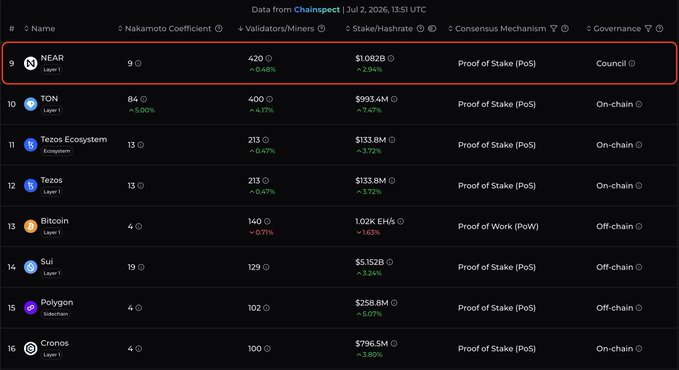
Task: Open the Tezos Ecosystem name
Action: click(x=74, y=140)
